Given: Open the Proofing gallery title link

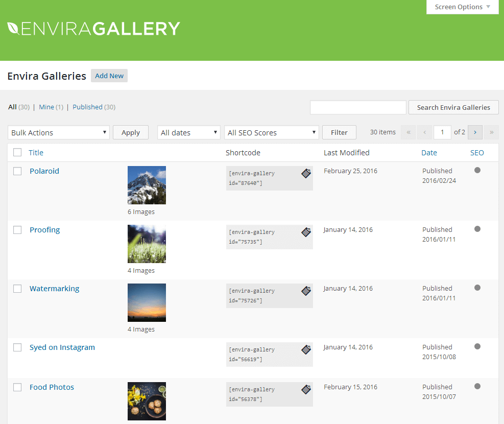Looking at the screenshot, I should [44, 230].
